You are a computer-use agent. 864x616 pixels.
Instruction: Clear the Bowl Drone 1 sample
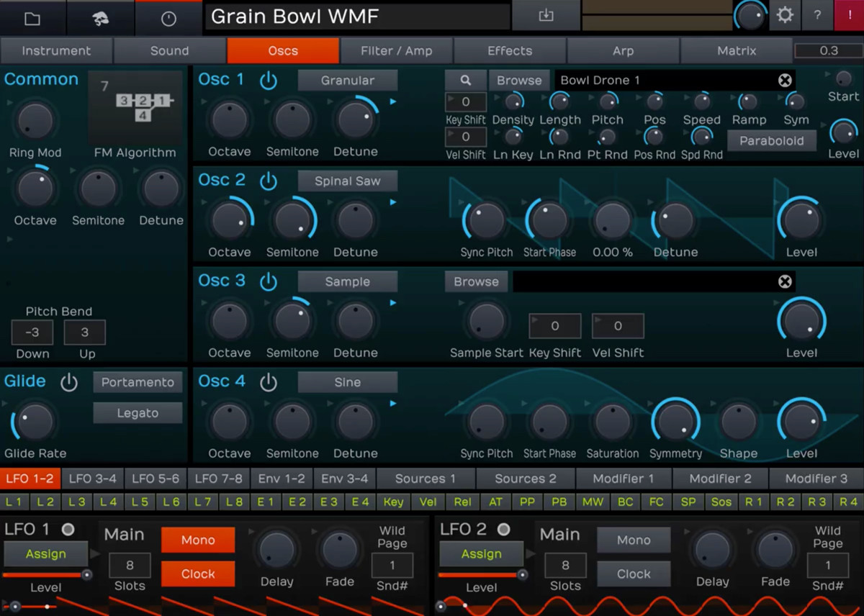click(x=785, y=81)
